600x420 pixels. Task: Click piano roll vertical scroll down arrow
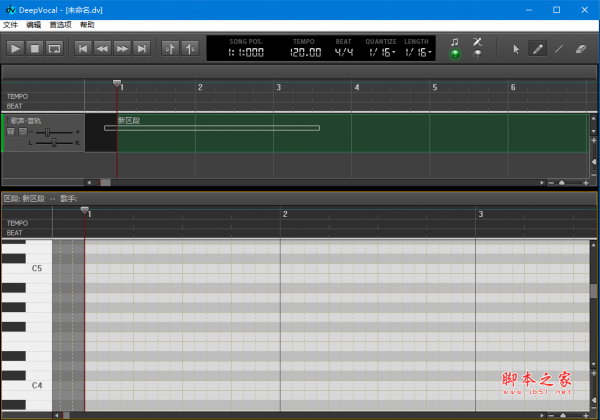click(593, 365)
